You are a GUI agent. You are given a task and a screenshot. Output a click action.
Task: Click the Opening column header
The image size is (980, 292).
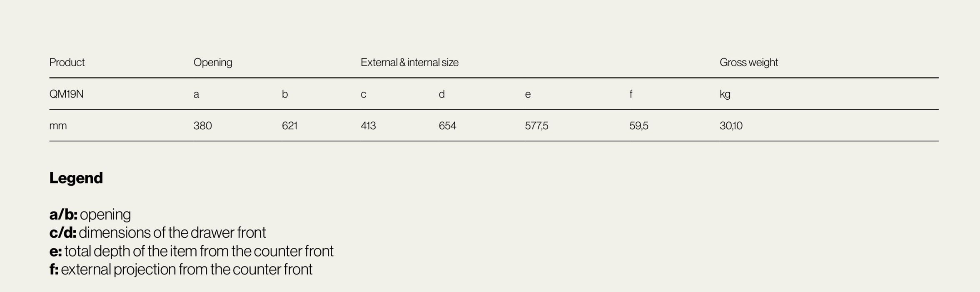click(212, 63)
